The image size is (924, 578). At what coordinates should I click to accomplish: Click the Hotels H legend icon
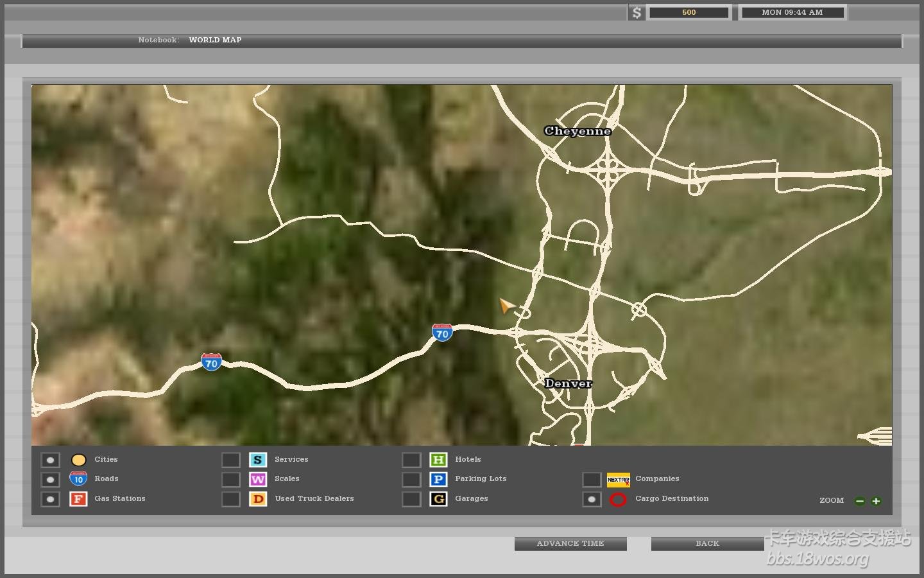pos(438,460)
